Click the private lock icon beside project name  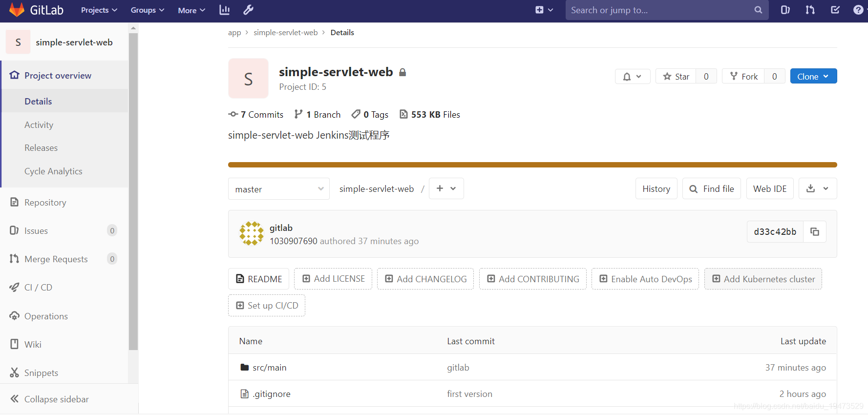tap(402, 72)
